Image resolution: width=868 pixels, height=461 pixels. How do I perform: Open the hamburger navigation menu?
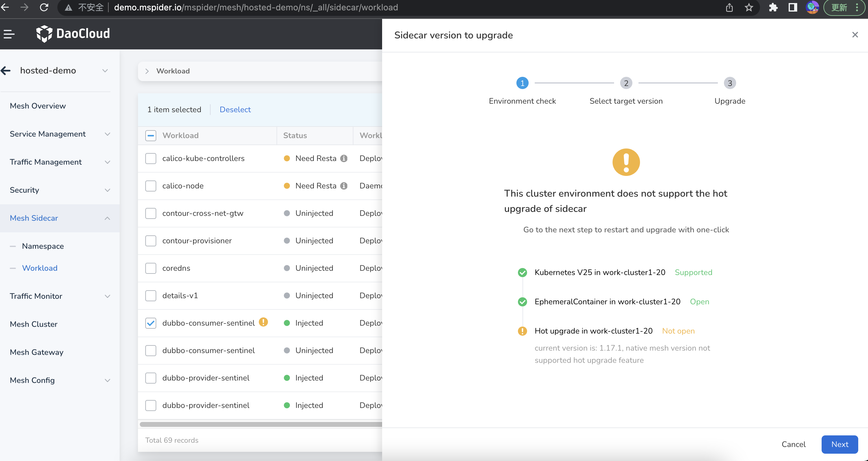pos(9,34)
